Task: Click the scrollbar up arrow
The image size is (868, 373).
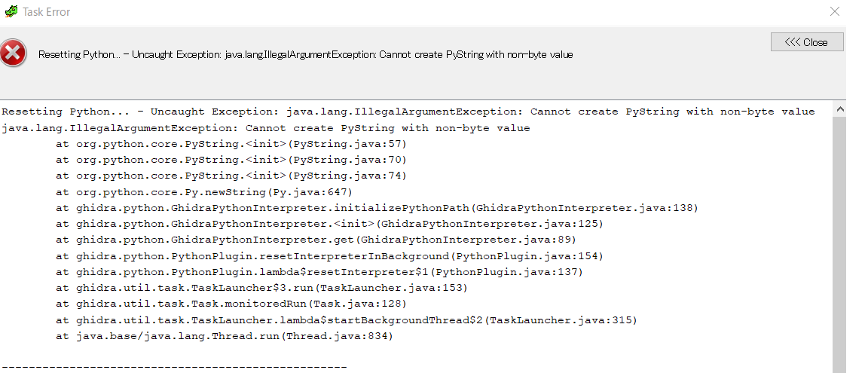Action: coord(839,109)
